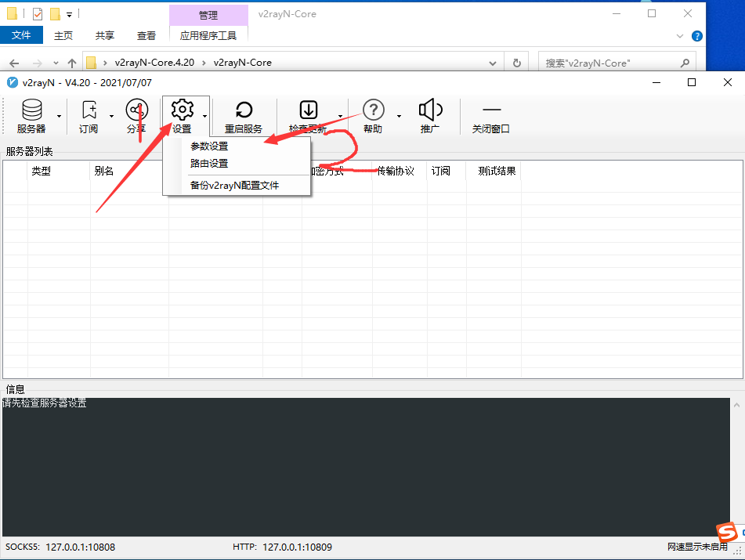Click the 关闭窗口 toolbar button

click(x=491, y=117)
